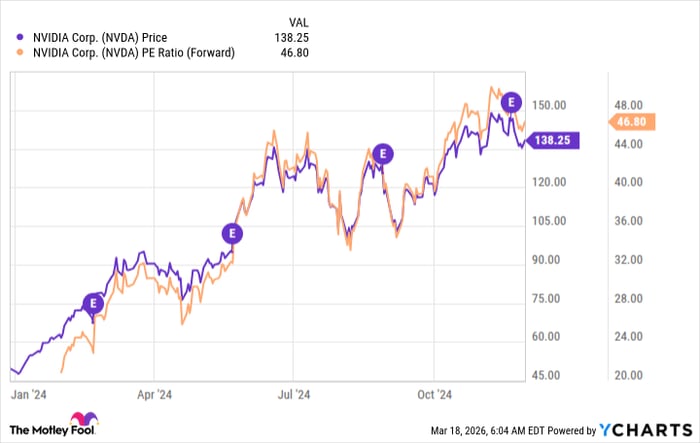Click the purple 138.25 price flag
700x443 pixels.
click(x=551, y=142)
